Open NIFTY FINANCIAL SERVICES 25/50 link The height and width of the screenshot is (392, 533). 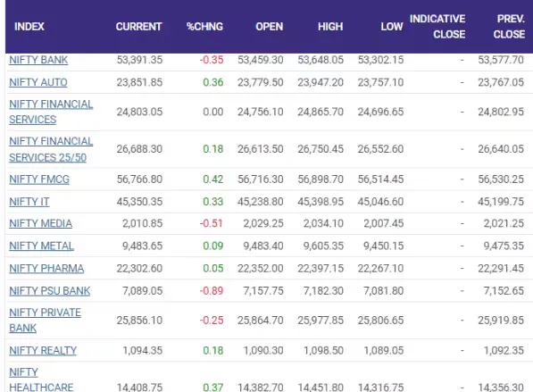tap(51, 149)
